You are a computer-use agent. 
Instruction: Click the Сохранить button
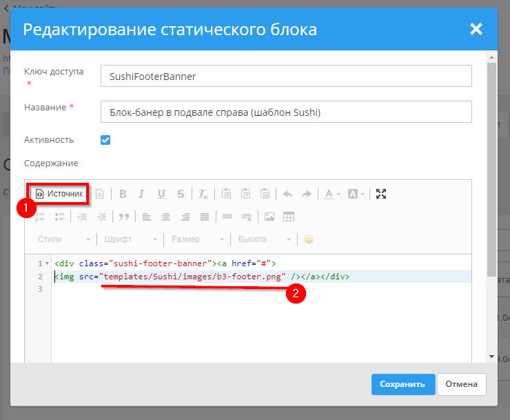403,384
